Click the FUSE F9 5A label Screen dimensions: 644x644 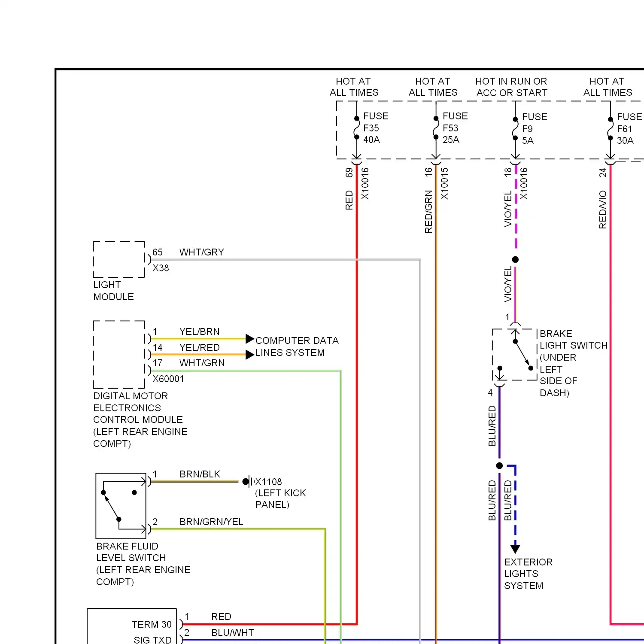tap(535, 129)
